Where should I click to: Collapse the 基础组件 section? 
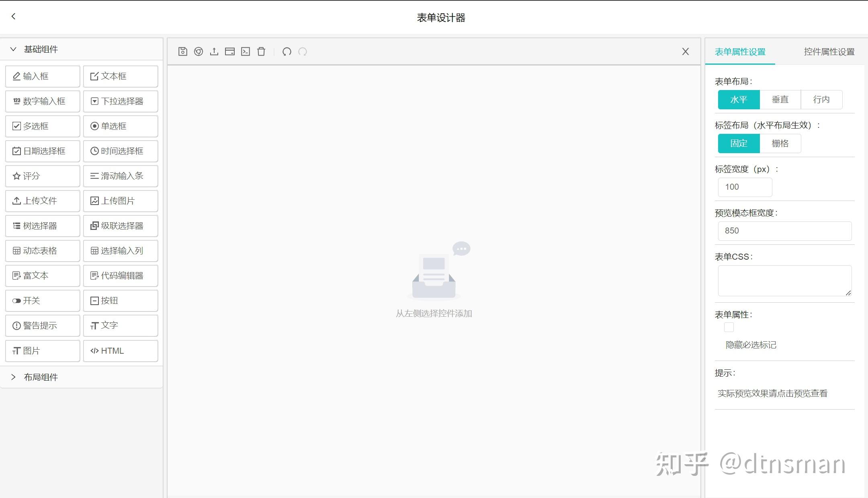(13, 49)
